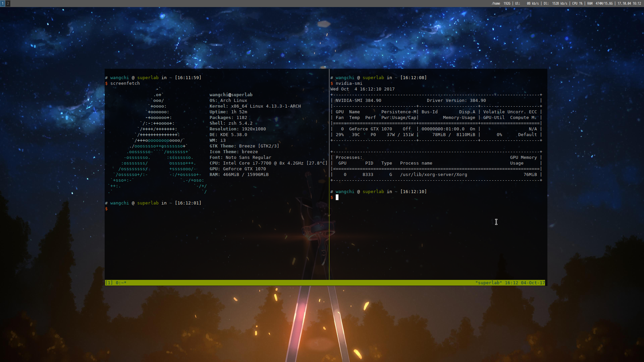
Task: Click the 'Resolution: 1920x1080' line
Action: (237, 129)
